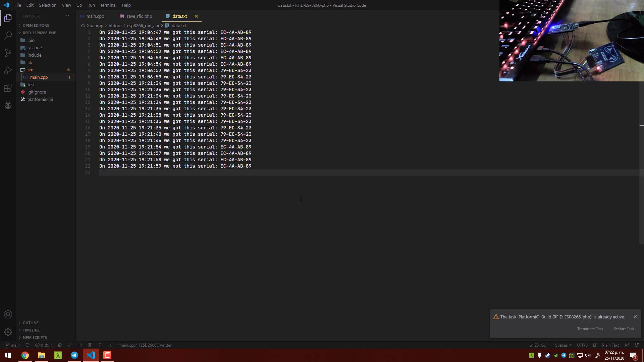
Task: Open the Explorer view in activity bar
Action: [x=8, y=18]
